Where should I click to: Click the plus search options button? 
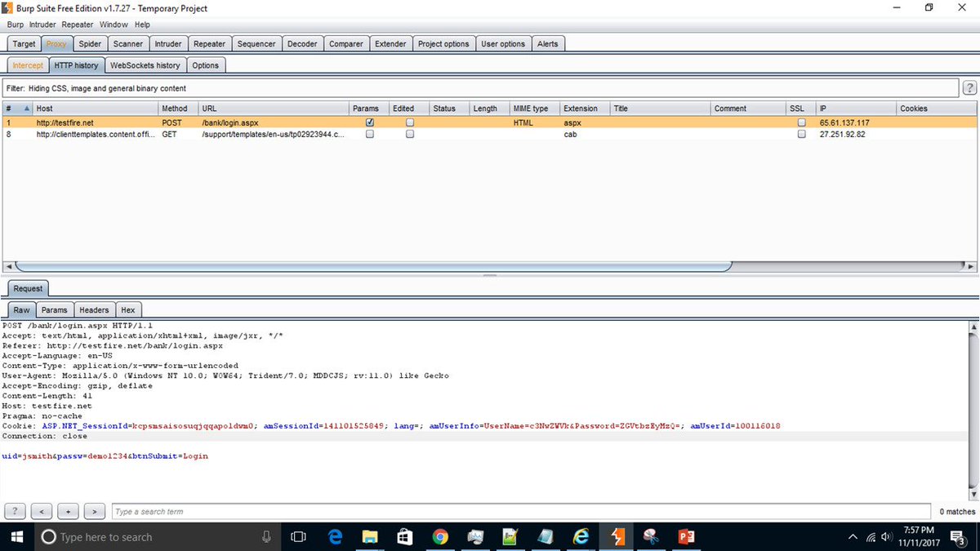pos(68,511)
